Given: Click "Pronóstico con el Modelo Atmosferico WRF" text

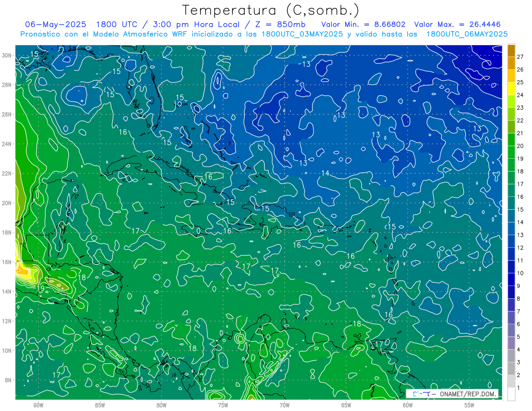Looking at the screenshot, I should click(x=104, y=34).
